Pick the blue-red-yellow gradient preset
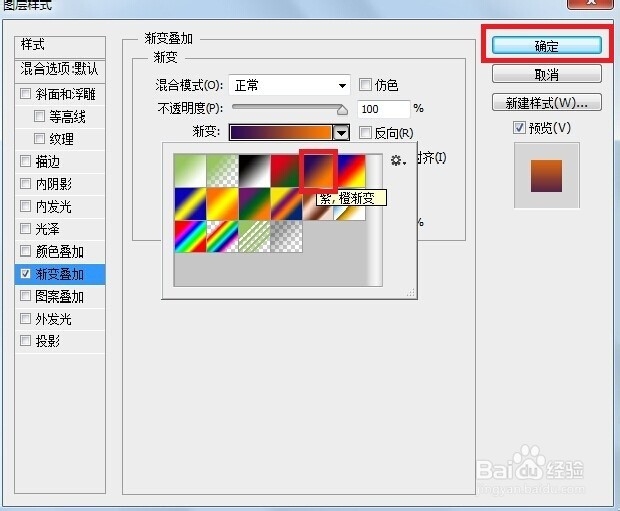This screenshot has width=620, height=511. 351,171
